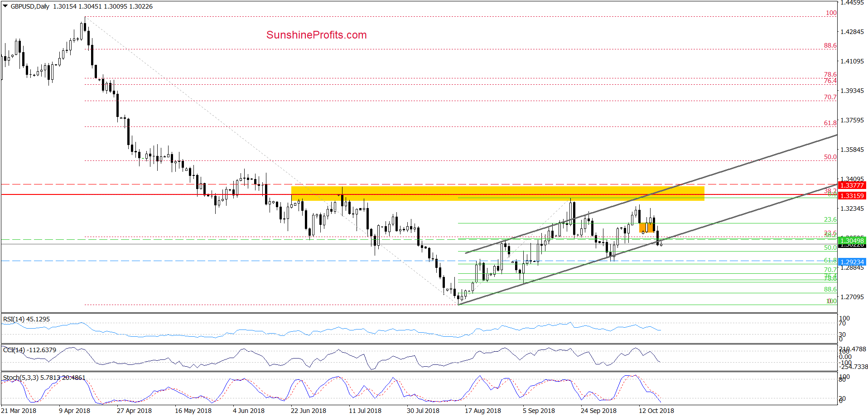Click the 1.39345 price axis value

[852, 91]
